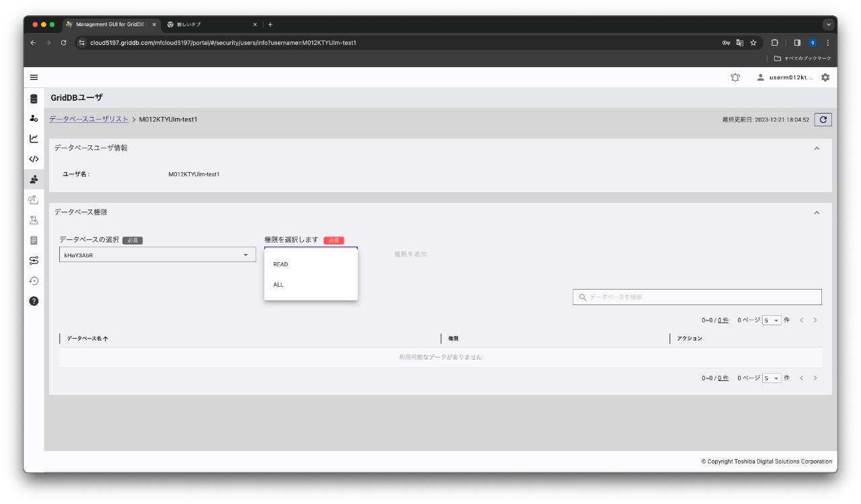Open the gear settings in header
The image size is (861, 504).
point(825,77)
